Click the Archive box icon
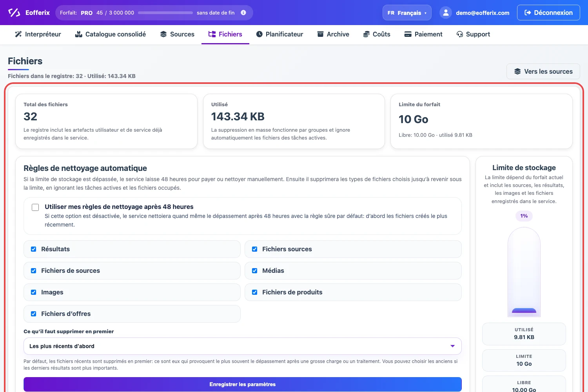This screenshot has height=392, width=588. (x=320, y=34)
